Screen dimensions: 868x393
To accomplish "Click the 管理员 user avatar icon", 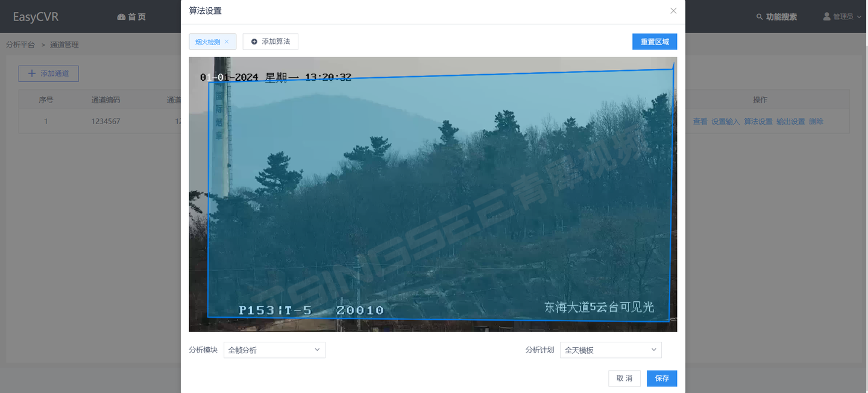I will point(826,16).
